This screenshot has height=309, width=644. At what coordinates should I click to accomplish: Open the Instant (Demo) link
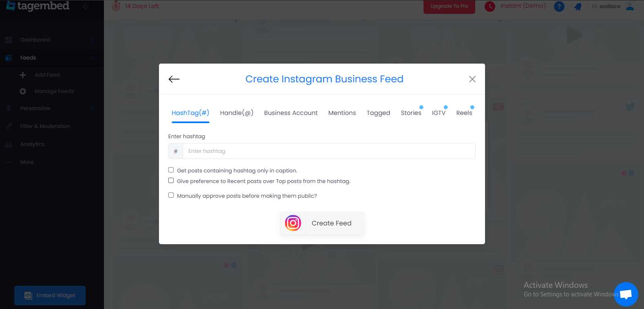pos(523,6)
